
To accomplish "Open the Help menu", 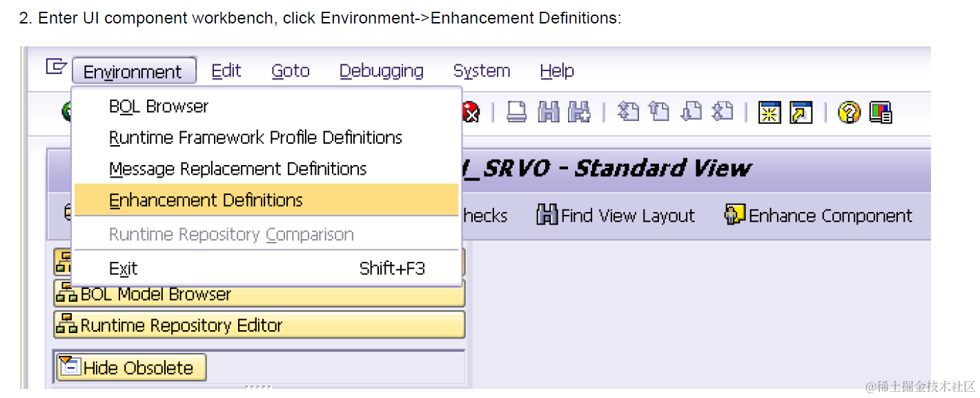I will tap(557, 70).
